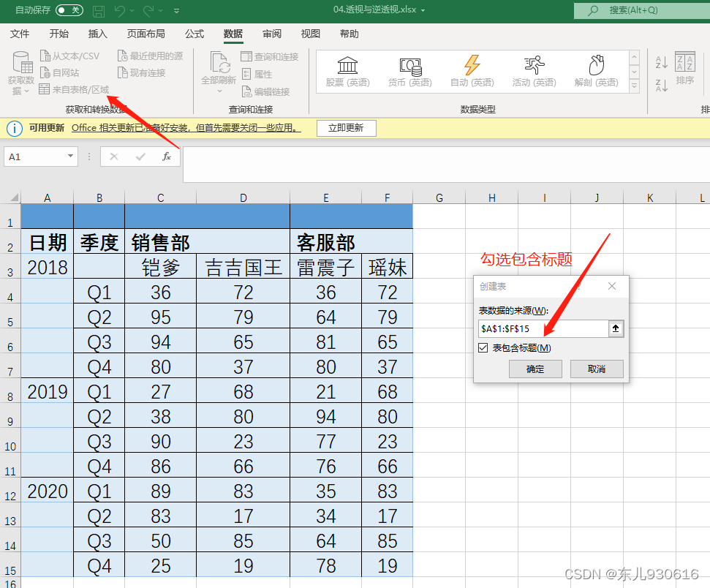Click 从文本/CSV import icon
The image size is (710, 588).
coord(45,56)
